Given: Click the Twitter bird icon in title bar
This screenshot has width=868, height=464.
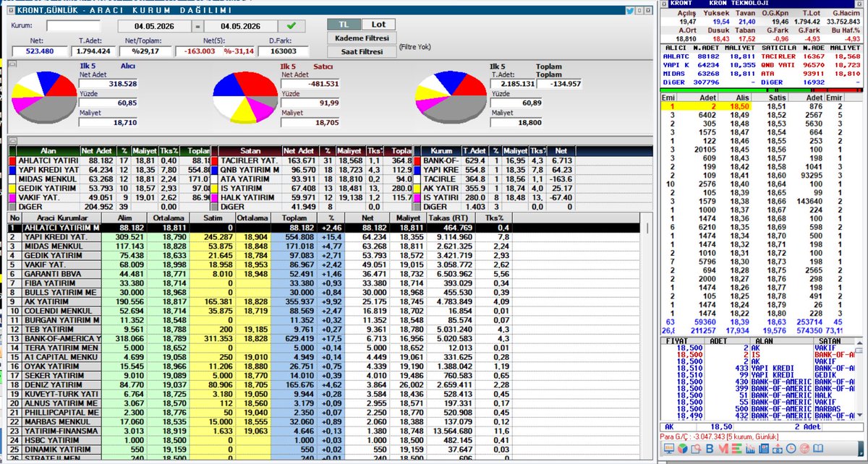Looking at the screenshot, I should [631, 10].
